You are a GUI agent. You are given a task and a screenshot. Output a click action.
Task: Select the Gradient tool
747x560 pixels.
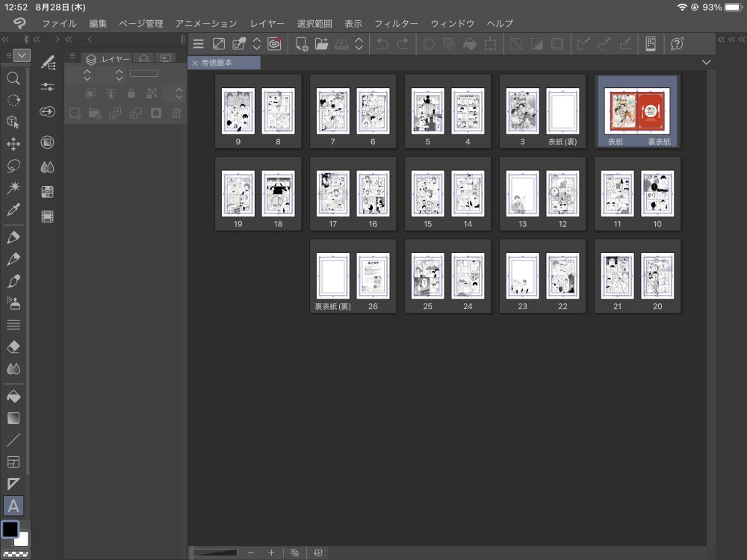pyautogui.click(x=13, y=418)
